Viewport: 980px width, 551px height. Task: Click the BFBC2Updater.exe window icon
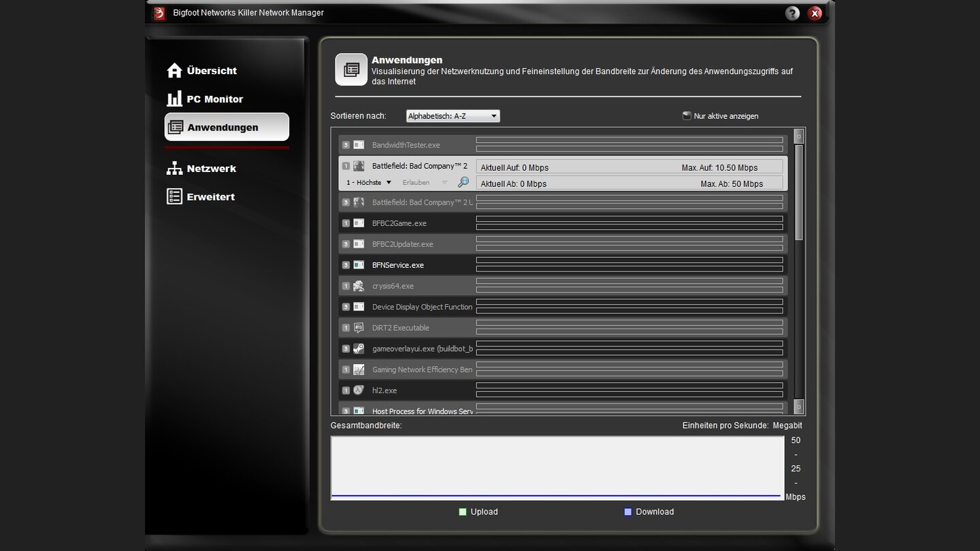pos(359,244)
